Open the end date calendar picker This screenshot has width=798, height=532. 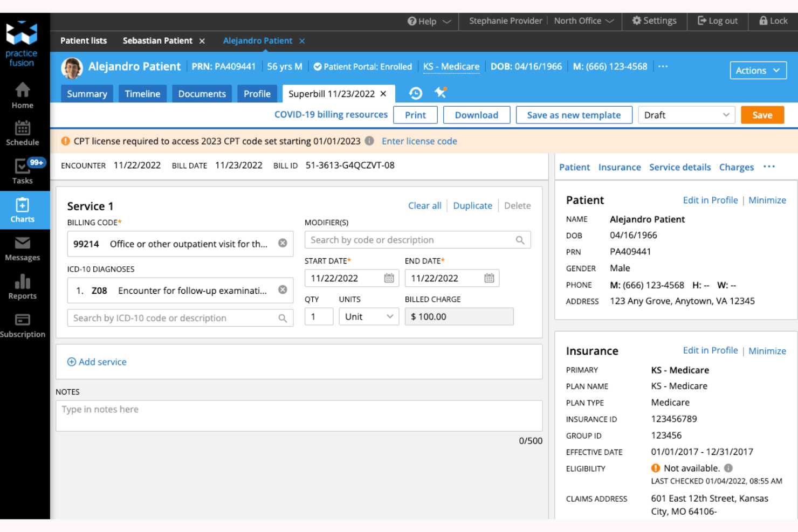[x=489, y=278]
